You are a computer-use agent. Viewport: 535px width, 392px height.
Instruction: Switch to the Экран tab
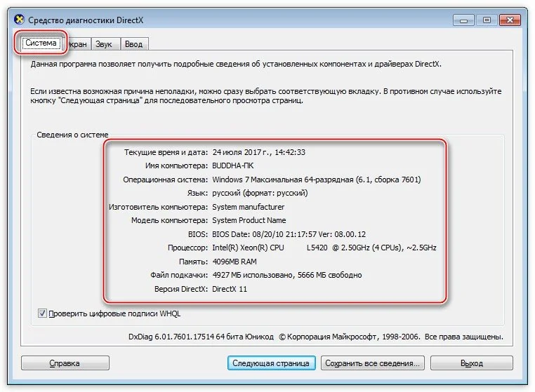(x=79, y=44)
